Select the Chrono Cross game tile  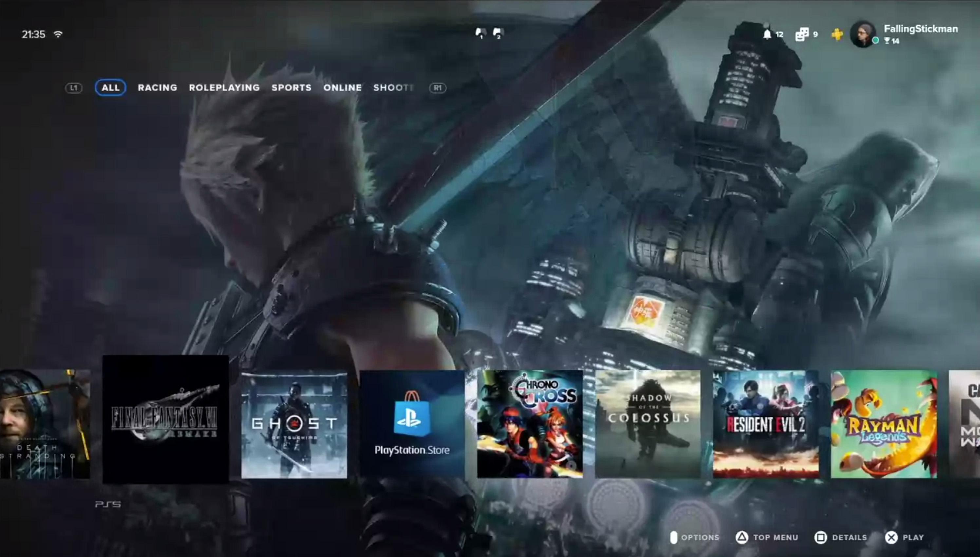point(530,424)
